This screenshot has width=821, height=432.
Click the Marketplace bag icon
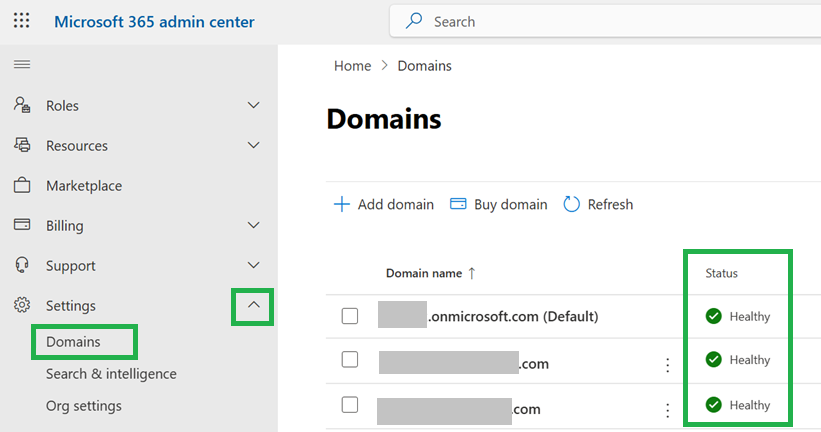click(x=22, y=185)
